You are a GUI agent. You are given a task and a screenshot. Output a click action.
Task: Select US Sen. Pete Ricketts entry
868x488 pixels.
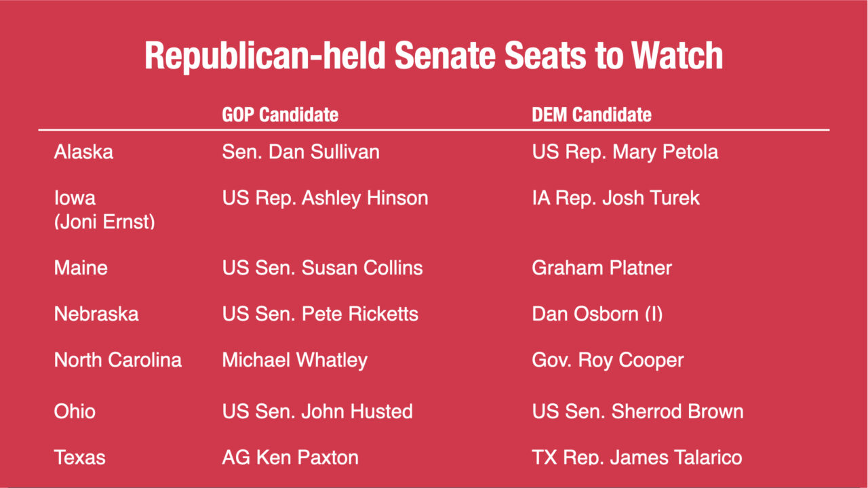click(320, 314)
